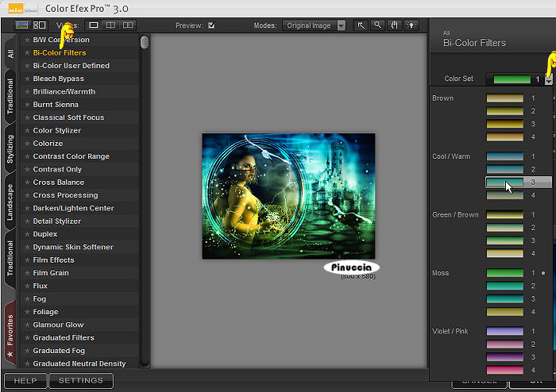This screenshot has width=556, height=392.
Task: Select the hand pan tool
Action: pyautogui.click(x=394, y=25)
